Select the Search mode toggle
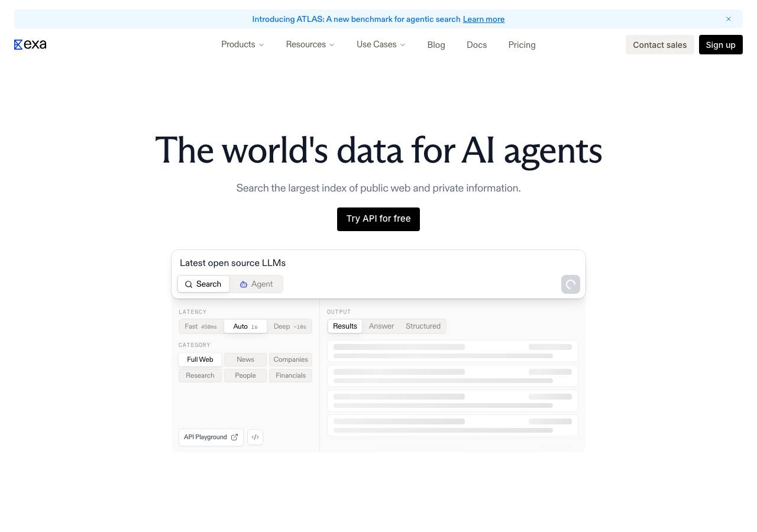The image size is (757, 532). pos(203,284)
